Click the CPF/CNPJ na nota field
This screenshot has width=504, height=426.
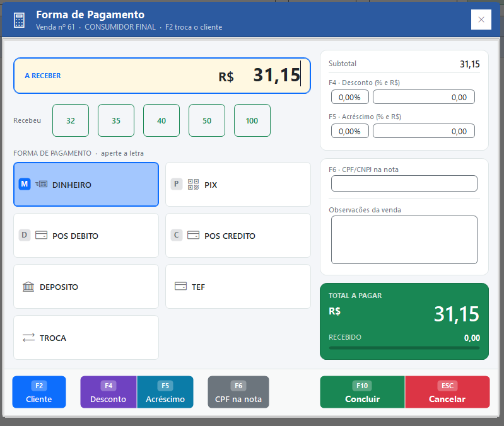(x=404, y=183)
